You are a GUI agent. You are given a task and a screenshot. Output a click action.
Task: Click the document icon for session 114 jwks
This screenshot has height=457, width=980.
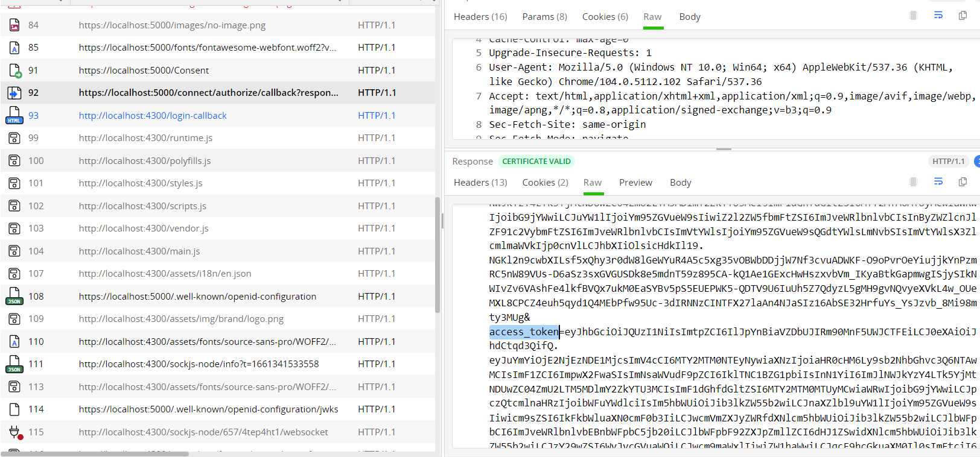(x=14, y=409)
